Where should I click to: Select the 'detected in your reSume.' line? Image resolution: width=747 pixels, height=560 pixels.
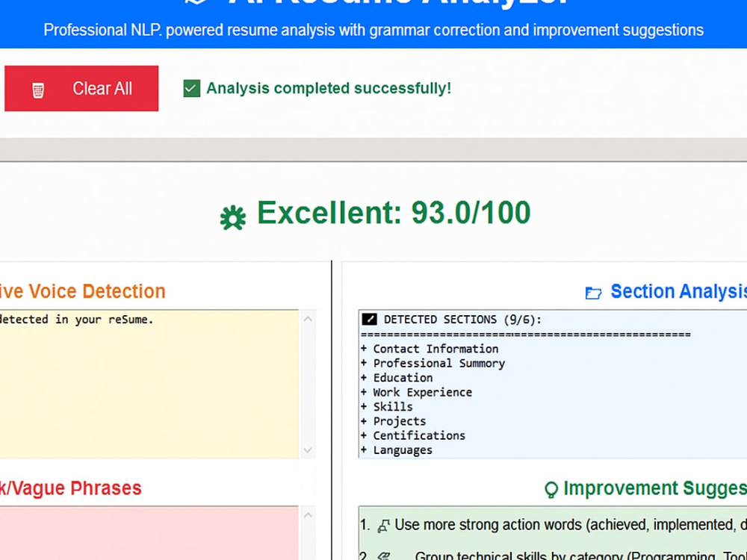pyautogui.click(x=77, y=320)
